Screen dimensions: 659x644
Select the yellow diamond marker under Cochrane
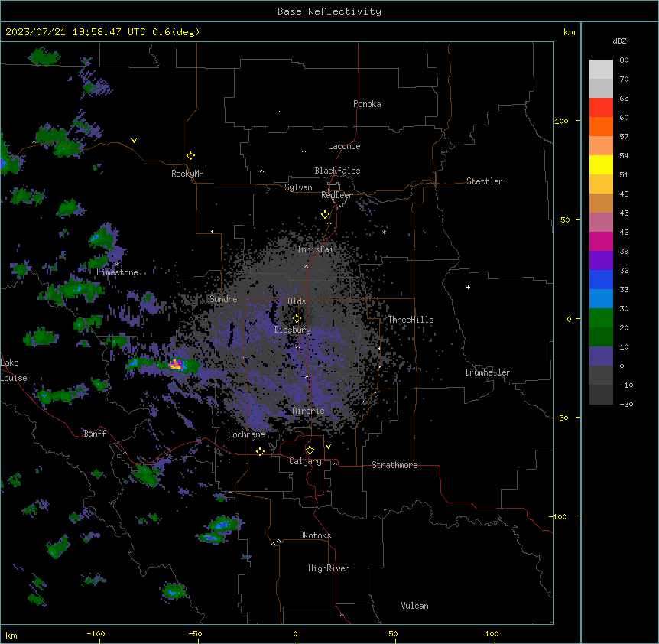click(x=260, y=451)
